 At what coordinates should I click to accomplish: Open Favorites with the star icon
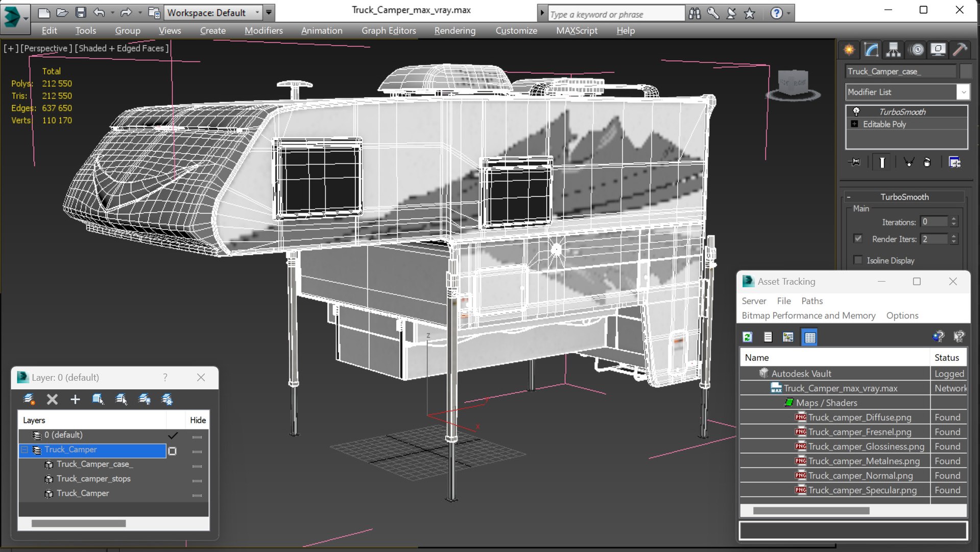(x=750, y=13)
